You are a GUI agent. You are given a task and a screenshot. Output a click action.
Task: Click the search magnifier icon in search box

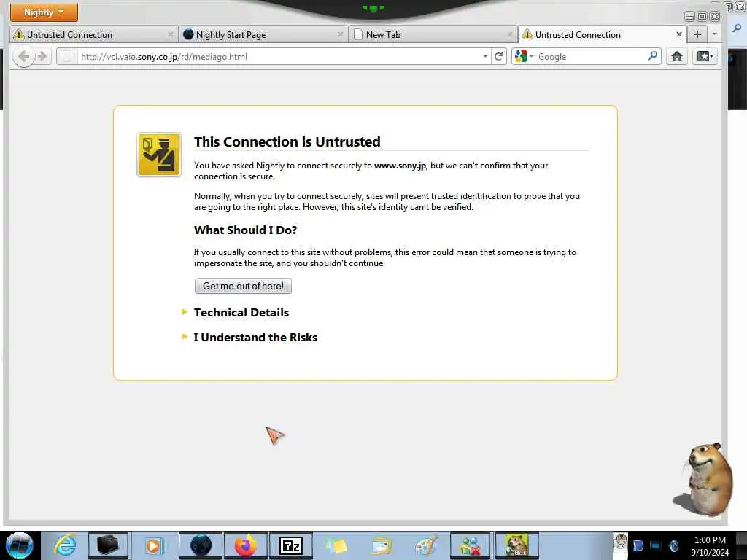(x=653, y=56)
